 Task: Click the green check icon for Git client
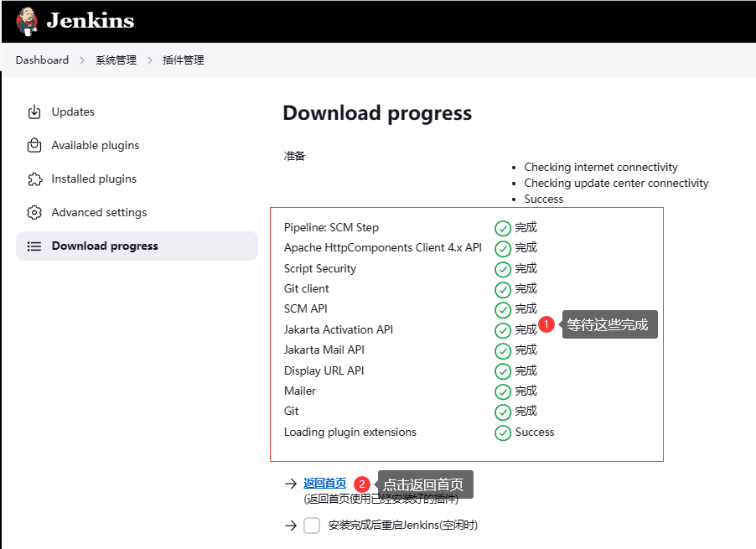[503, 289]
